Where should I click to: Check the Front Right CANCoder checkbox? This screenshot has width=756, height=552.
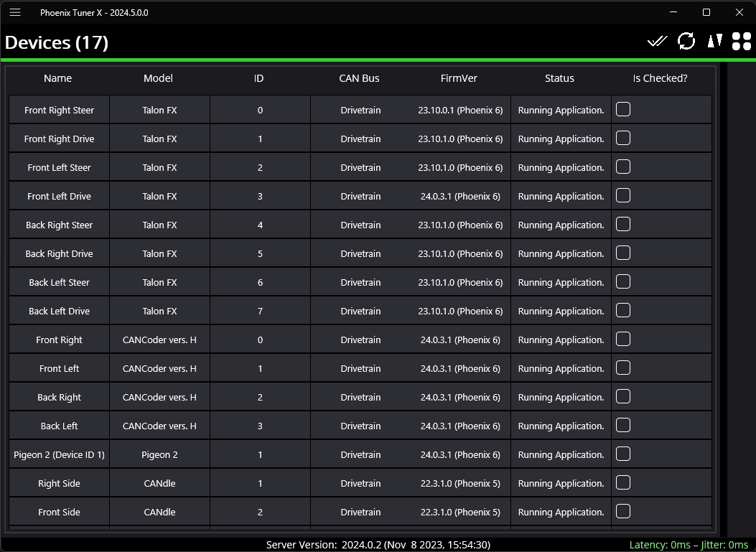[x=623, y=339]
